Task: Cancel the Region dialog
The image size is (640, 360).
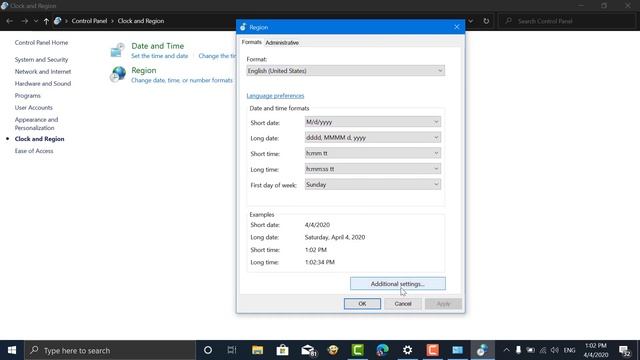Action: 403,304
